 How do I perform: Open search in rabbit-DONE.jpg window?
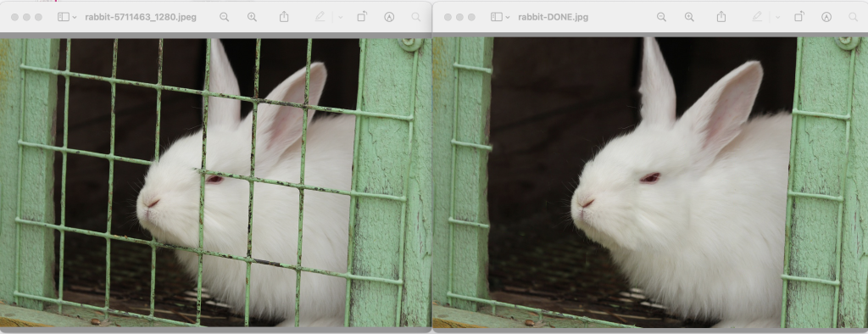click(x=854, y=17)
